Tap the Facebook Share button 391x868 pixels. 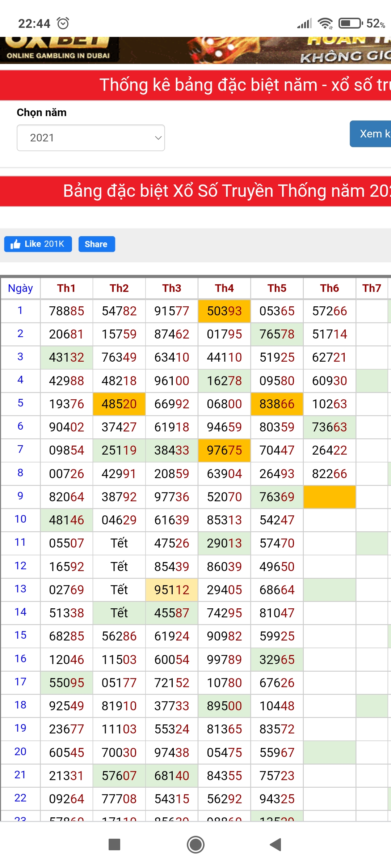pos(97,244)
